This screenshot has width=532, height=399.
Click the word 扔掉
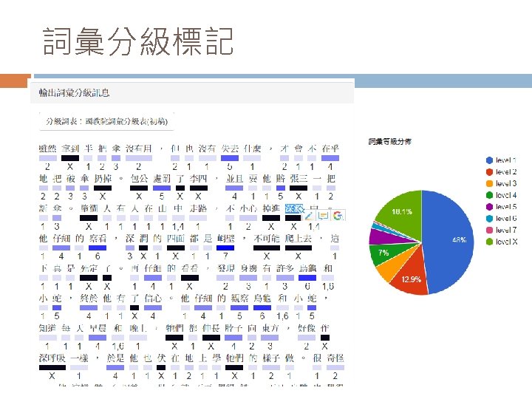click(103, 179)
